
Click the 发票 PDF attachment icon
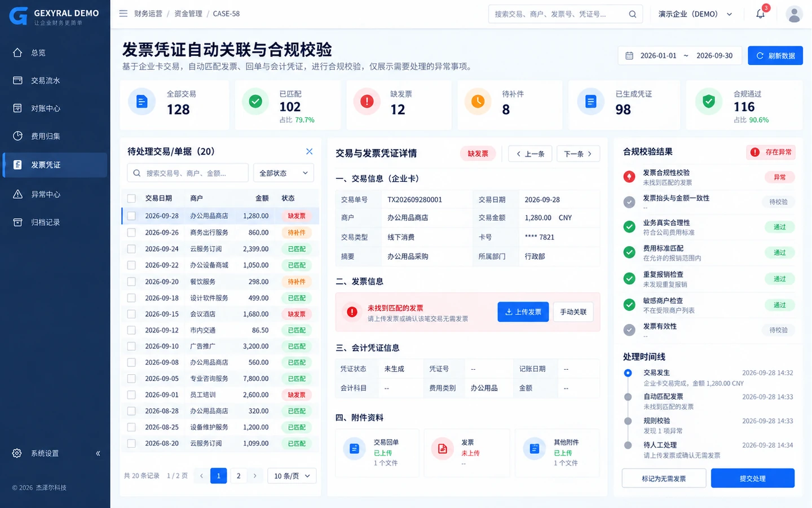443,449
